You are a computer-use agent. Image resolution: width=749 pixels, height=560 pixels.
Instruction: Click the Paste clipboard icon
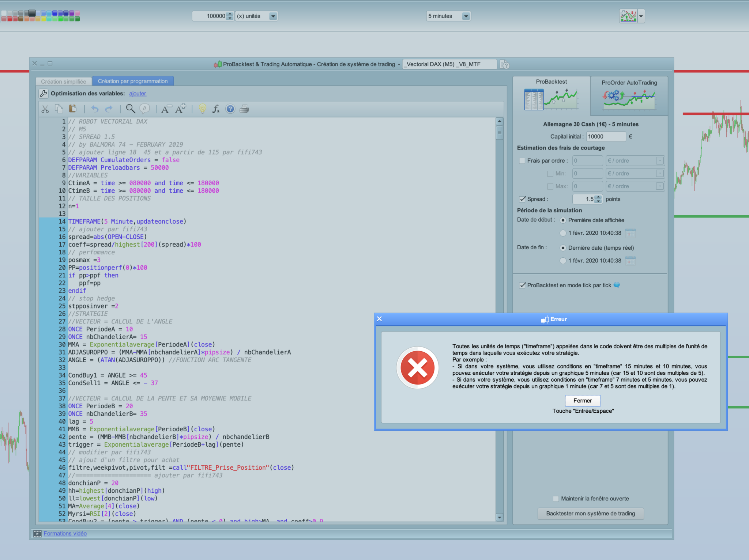click(x=73, y=109)
